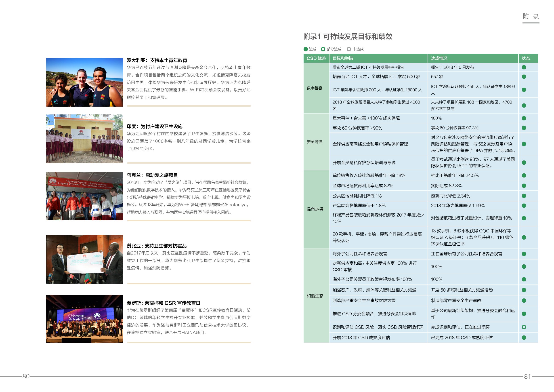Click the status dot for 事故 60 分钟恢复率 97.3%

524,128
